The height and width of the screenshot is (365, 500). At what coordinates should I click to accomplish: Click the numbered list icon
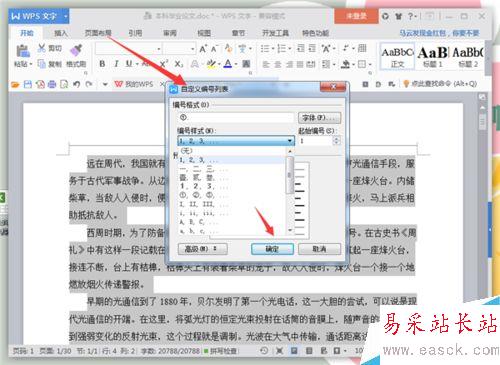(x=282, y=49)
